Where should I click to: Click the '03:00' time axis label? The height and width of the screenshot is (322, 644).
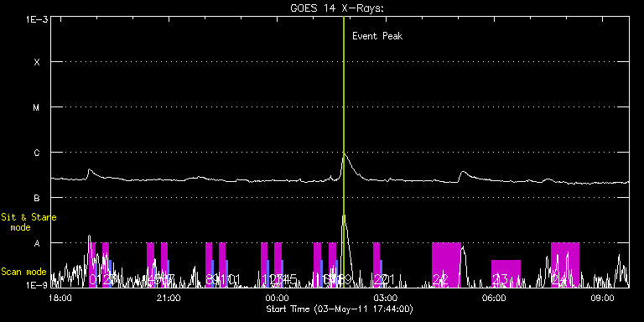click(387, 298)
